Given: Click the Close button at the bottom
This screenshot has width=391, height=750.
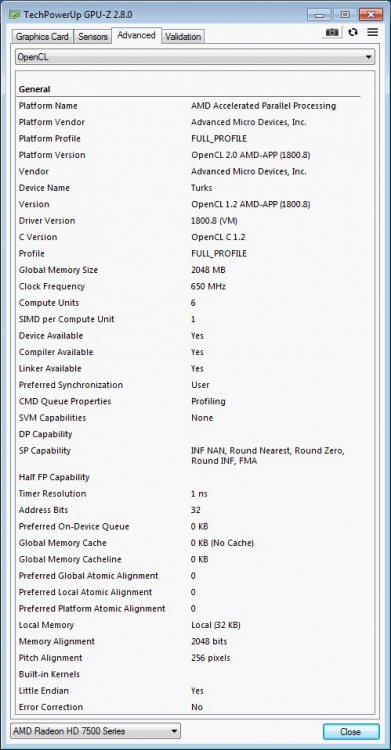Looking at the screenshot, I should 350,731.
